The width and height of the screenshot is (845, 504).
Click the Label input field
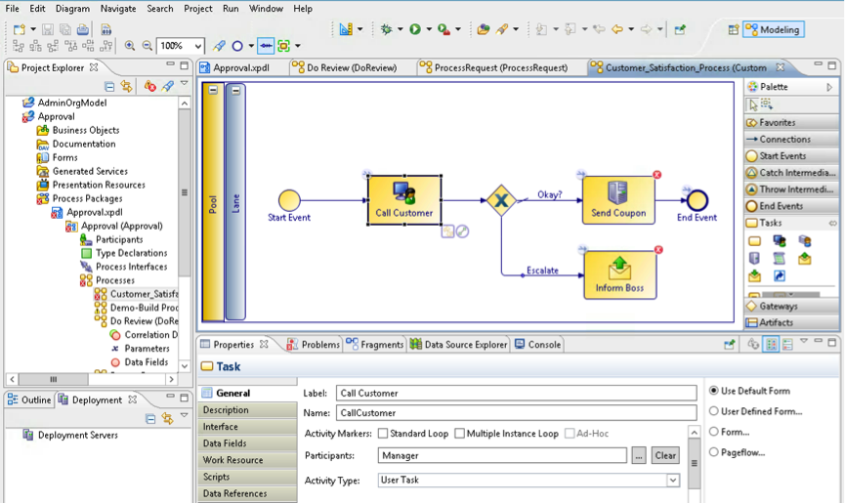pos(515,393)
